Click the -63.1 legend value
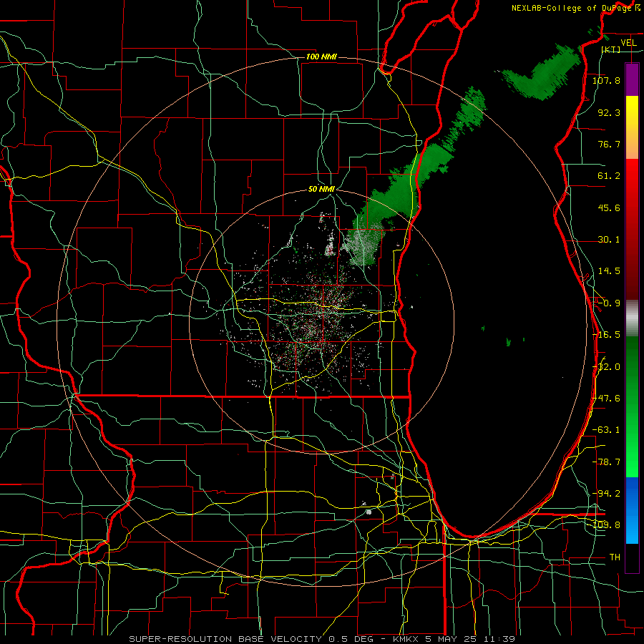Image resolution: width=644 pixels, height=644 pixels. 606,430
